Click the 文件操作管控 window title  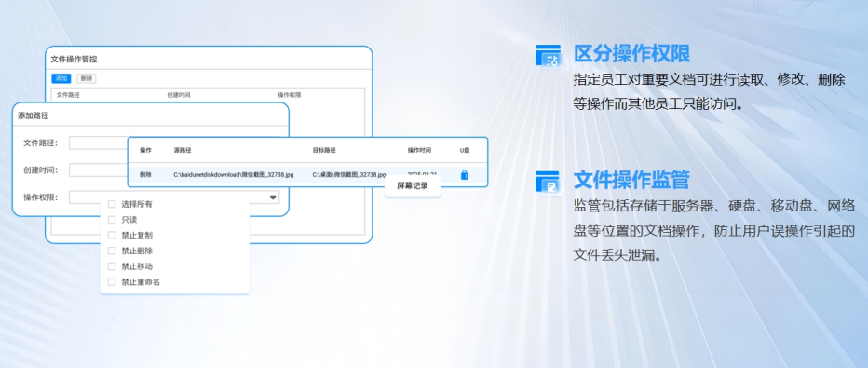(x=75, y=60)
